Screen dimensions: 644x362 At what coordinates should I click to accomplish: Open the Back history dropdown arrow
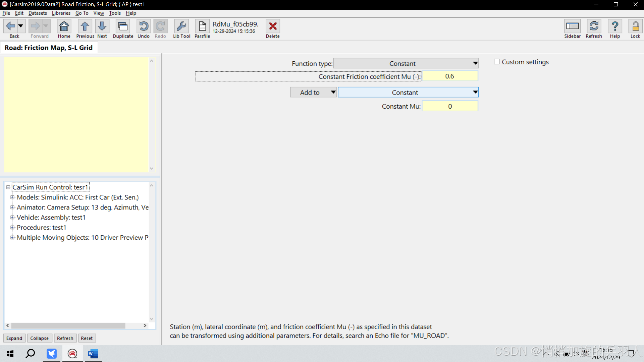[21, 26]
